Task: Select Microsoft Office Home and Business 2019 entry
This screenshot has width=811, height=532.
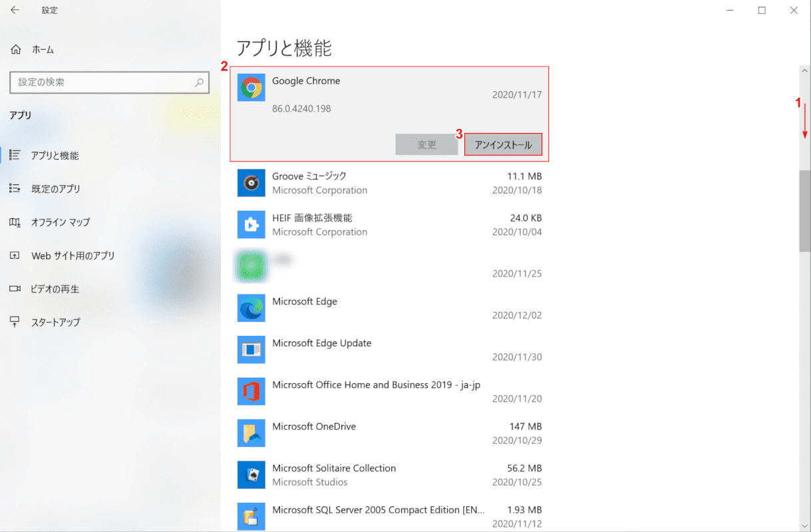Action: pos(376,385)
